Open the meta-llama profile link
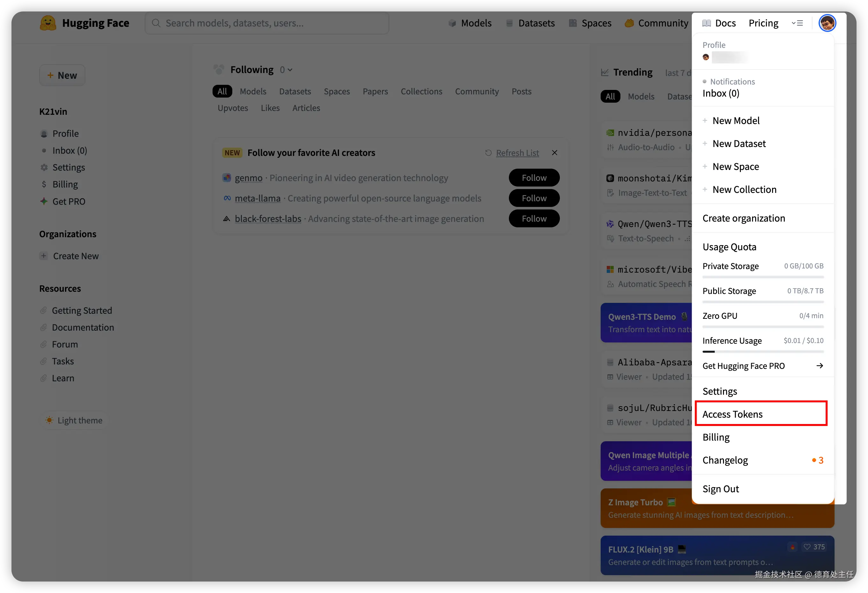 (257, 198)
